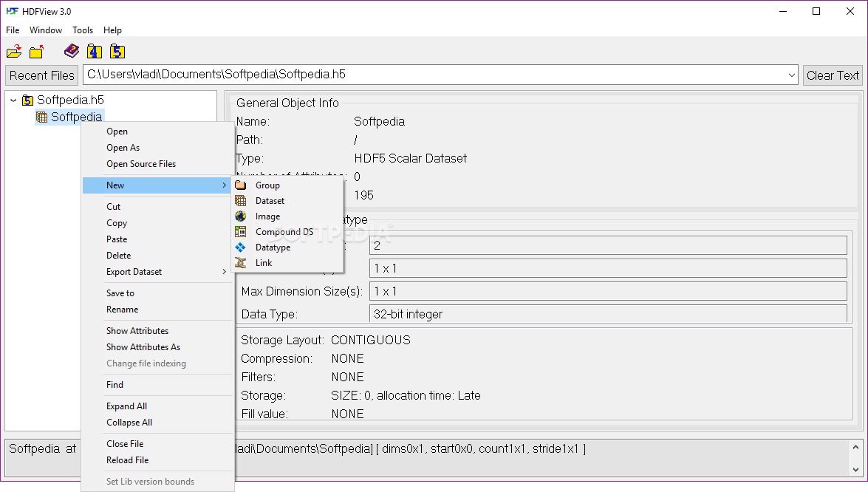868x492 pixels.
Task: Click the Datatype blue diamonds icon
Action: pyautogui.click(x=241, y=247)
